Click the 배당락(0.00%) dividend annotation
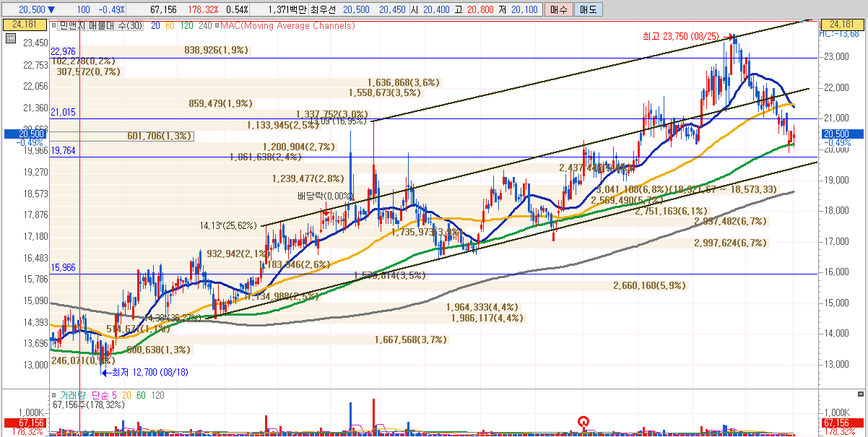 (325, 196)
